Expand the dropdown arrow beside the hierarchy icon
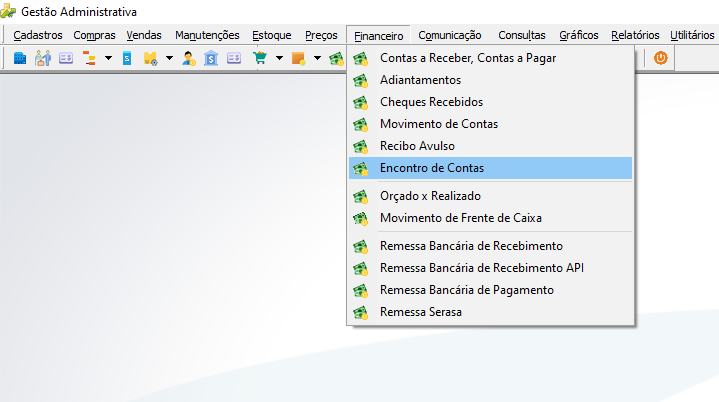Viewport: 719px width, 402px height. tap(108, 58)
